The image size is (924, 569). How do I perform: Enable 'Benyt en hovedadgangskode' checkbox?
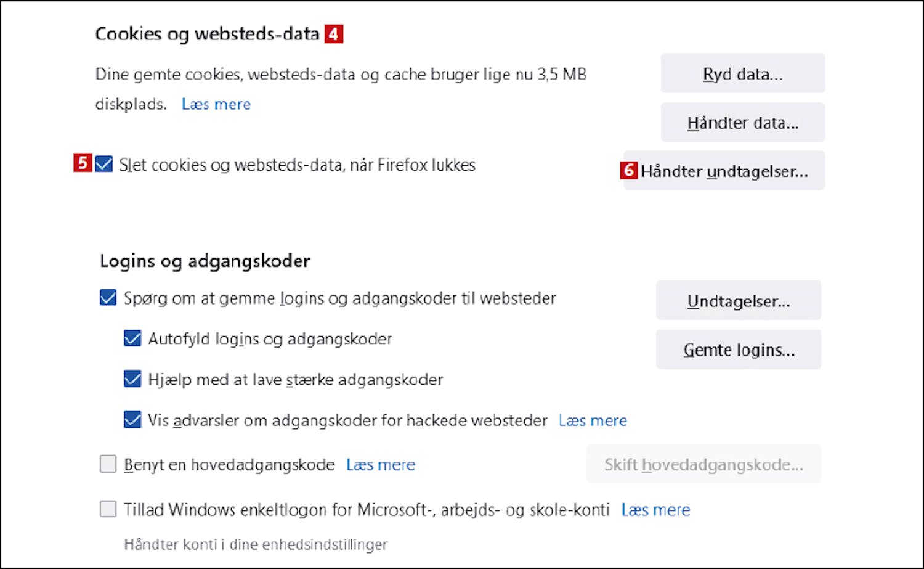(108, 464)
